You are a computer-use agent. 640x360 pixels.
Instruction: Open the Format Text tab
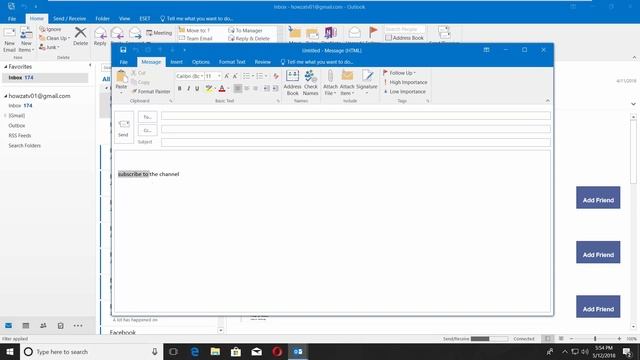[232, 62]
